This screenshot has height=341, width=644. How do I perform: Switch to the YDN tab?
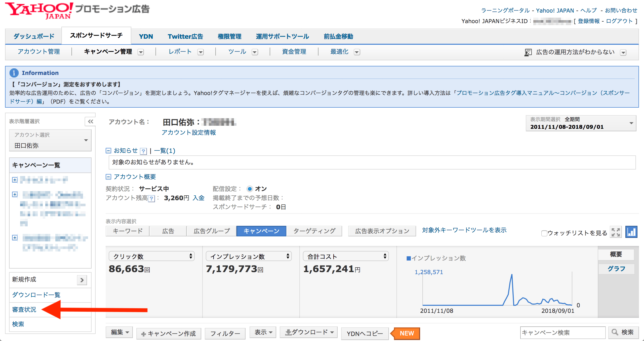tap(146, 37)
